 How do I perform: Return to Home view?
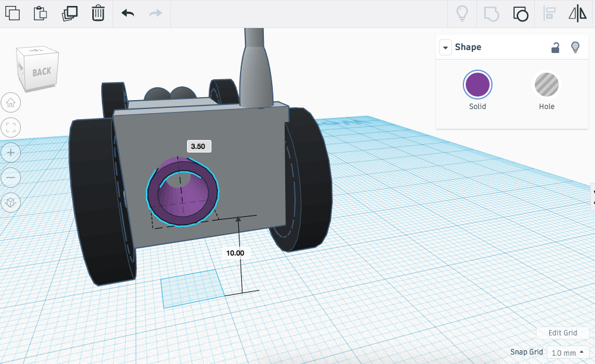(11, 103)
